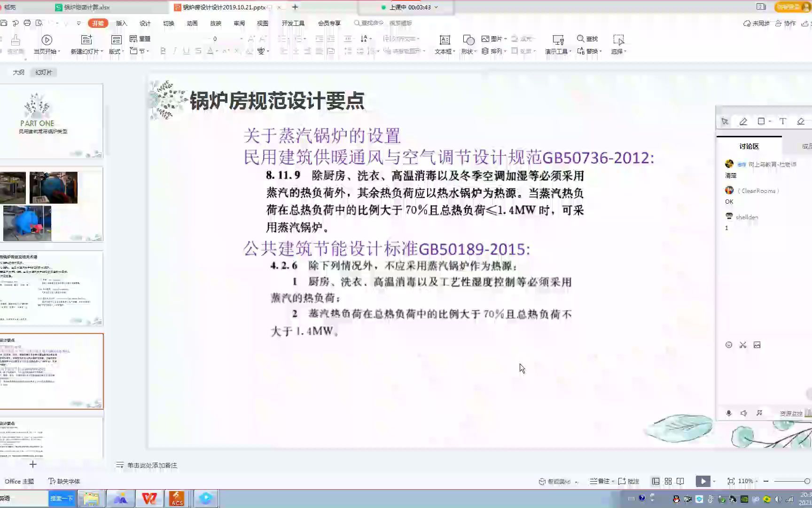Select pen tool in annotation toolbar
812x508 pixels.
click(743, 121)
